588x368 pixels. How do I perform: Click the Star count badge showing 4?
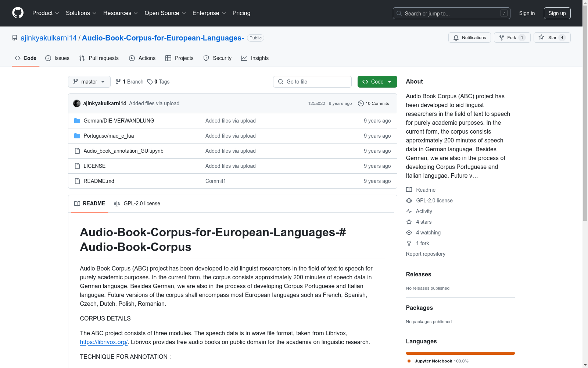pos(562,38)
